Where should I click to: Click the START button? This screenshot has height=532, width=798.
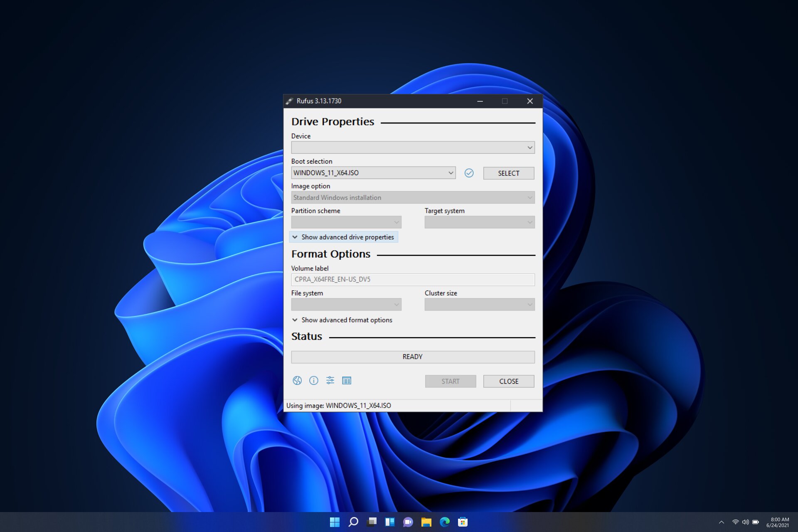451,381
